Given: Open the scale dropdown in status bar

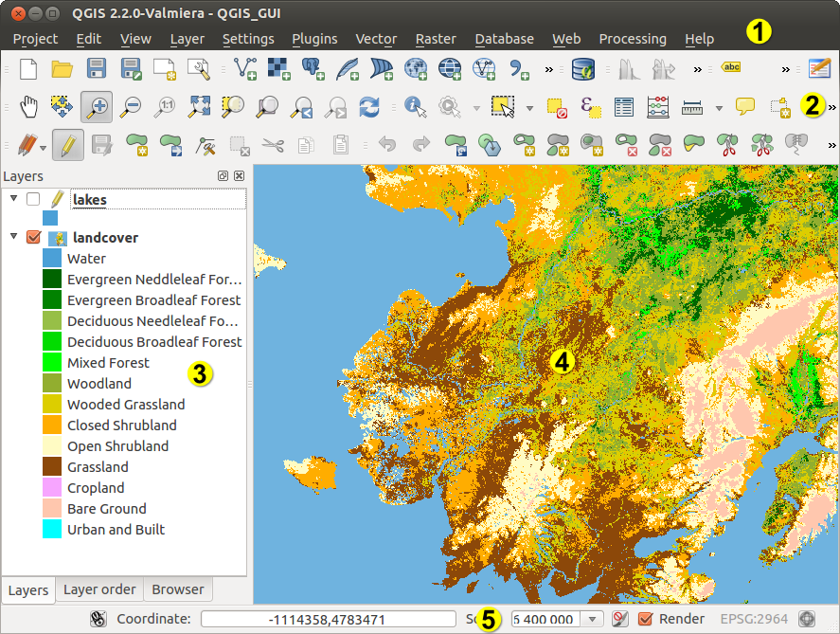Looking at the screenshot, I should point(594,619).
